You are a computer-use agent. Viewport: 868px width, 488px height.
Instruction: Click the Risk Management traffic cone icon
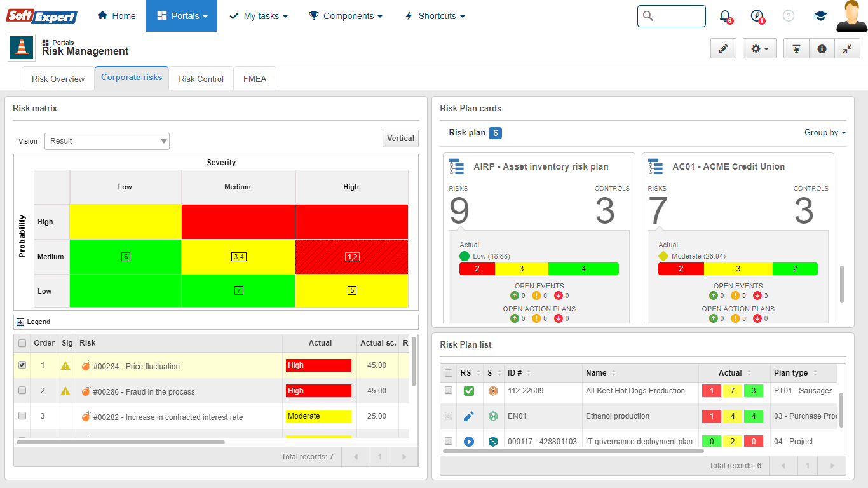point(22,48)
